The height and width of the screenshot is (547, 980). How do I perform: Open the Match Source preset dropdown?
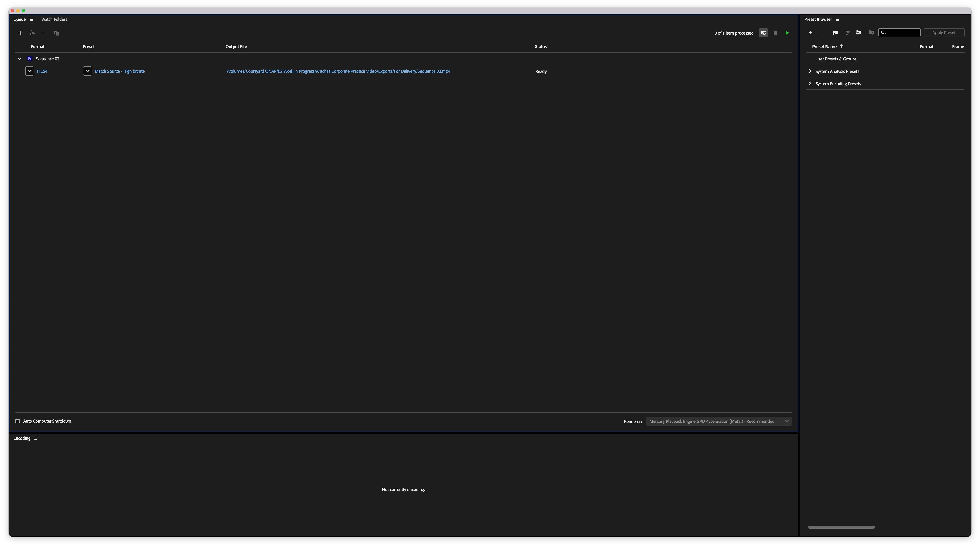point(87,71)
